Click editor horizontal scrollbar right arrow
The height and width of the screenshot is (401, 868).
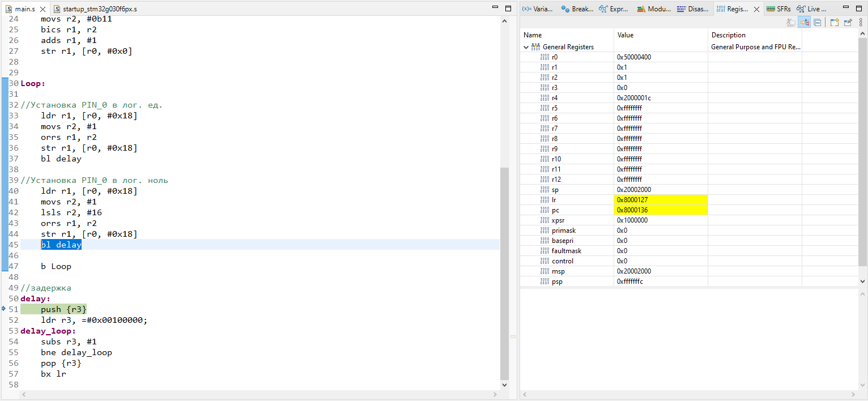pyautogui.click(x=496, y=394)
